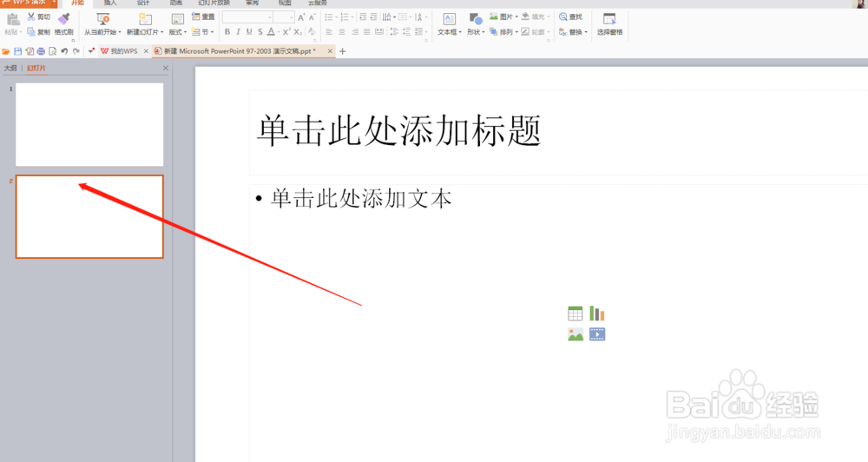
Task: Open the Fill (填充) color option
Action: coord(536,16)
